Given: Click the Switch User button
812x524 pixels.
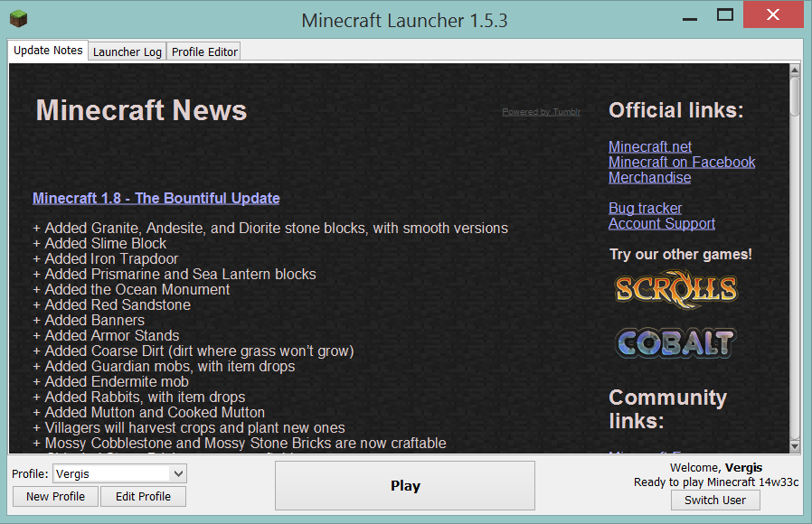Looking at the screenshot, I should tap(715, 501).
